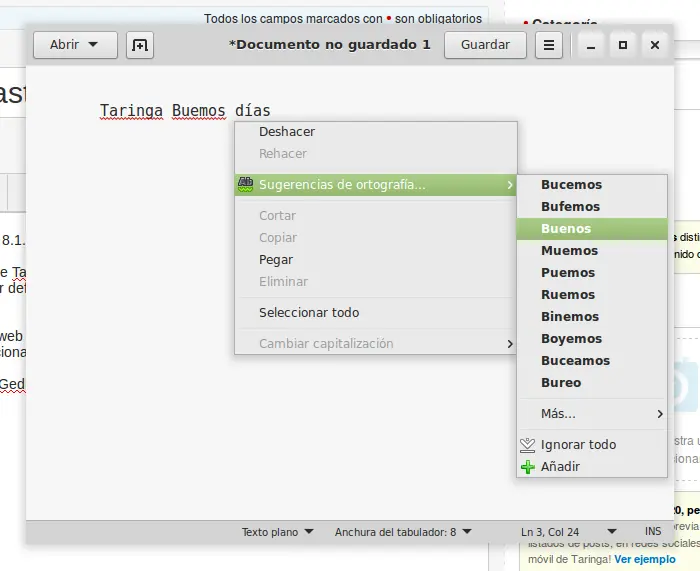
Task: Open the hamburger menu button in gedit
Action: pos(549,45)
